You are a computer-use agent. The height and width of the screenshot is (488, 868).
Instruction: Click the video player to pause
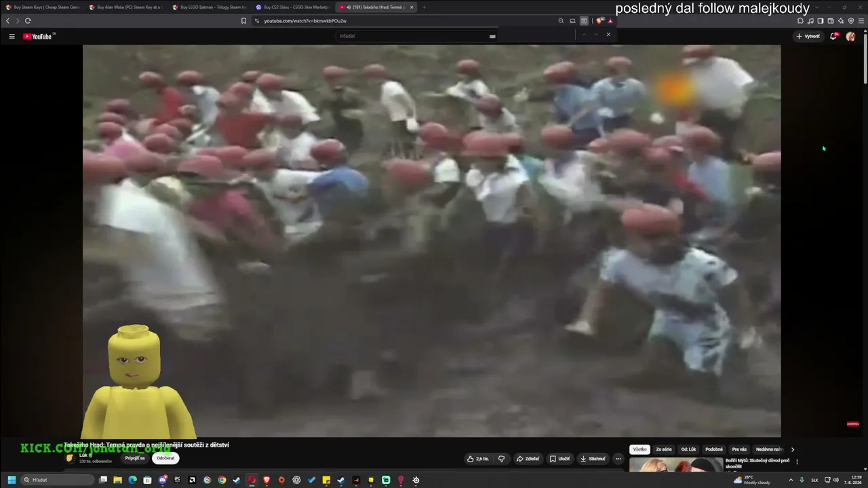[431, 241]
